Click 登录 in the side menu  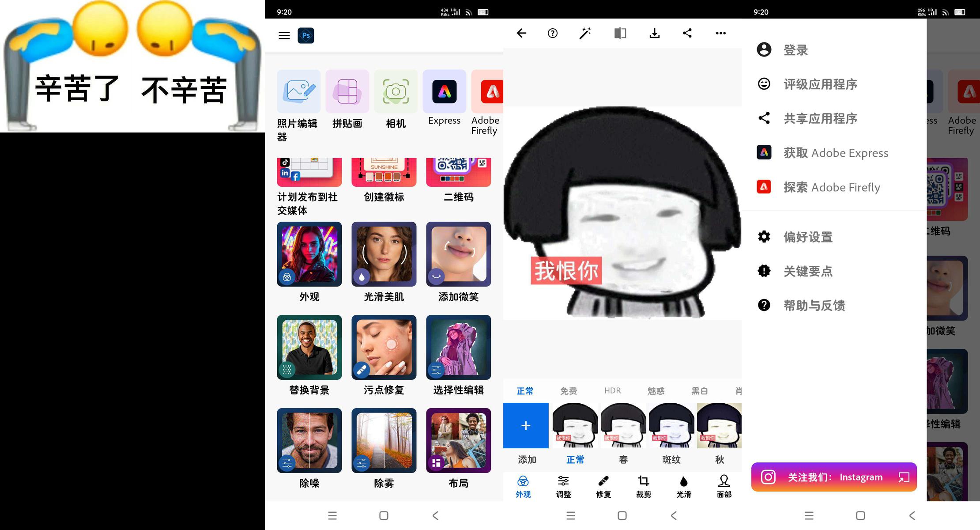(x=795, y=50)
